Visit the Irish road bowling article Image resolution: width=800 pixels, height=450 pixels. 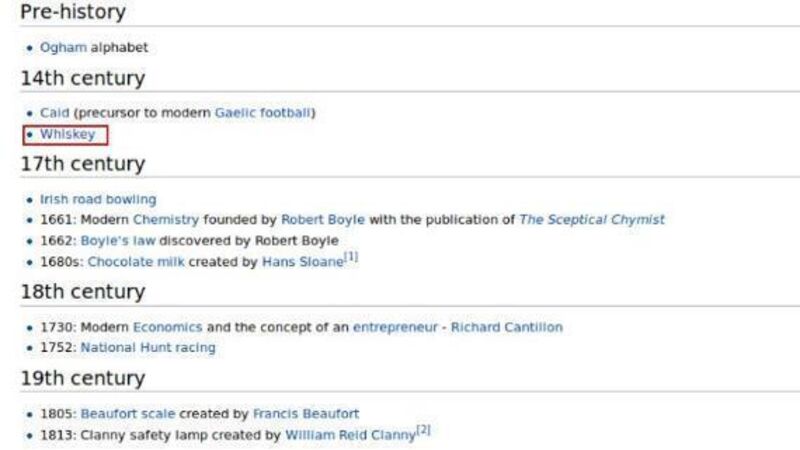pyautogui.click(x=98, y=199)
